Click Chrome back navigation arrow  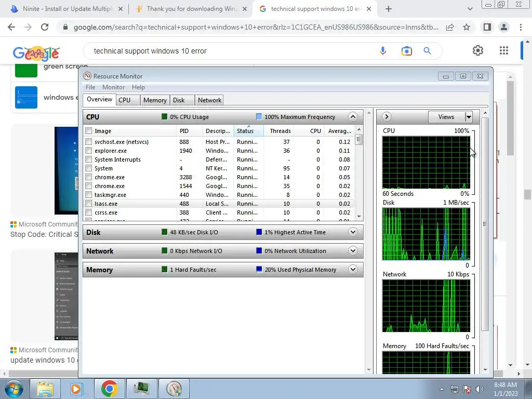(x=11, y=27)
